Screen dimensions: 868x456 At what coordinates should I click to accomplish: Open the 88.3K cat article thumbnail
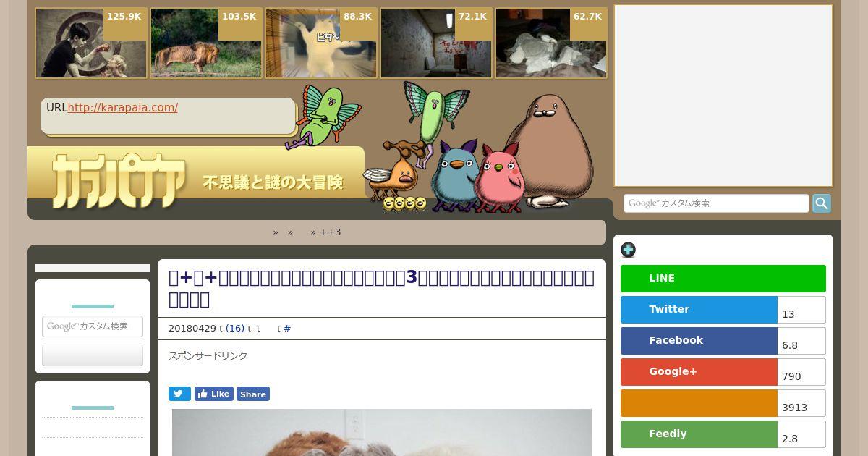[321, 43]
